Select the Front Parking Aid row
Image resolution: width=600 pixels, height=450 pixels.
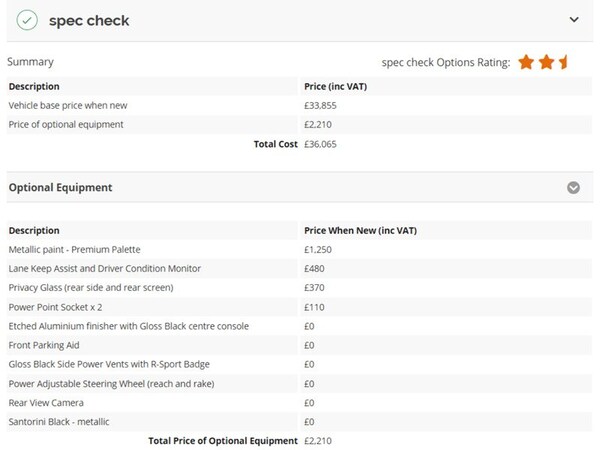[x=45, y=345]
